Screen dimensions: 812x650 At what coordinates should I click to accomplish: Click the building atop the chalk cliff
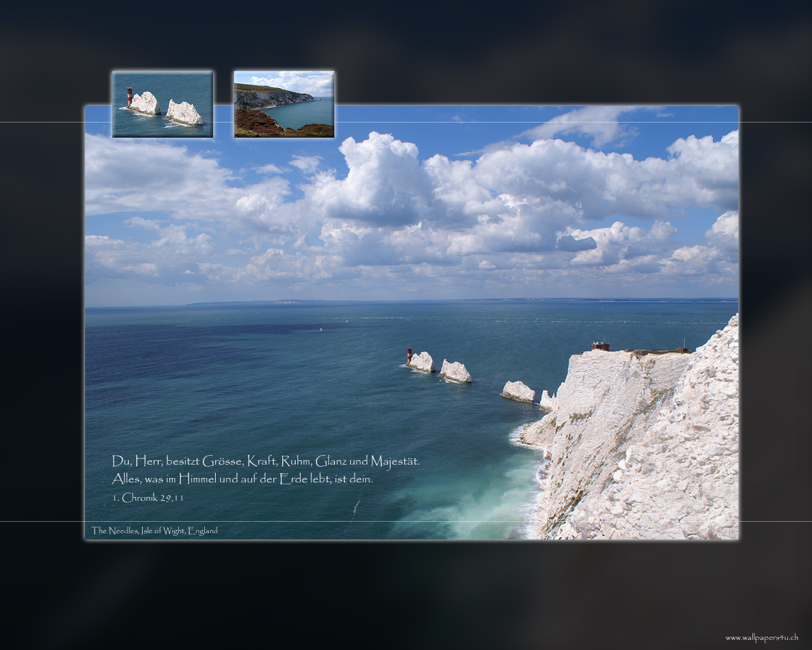tap(600, 346)
